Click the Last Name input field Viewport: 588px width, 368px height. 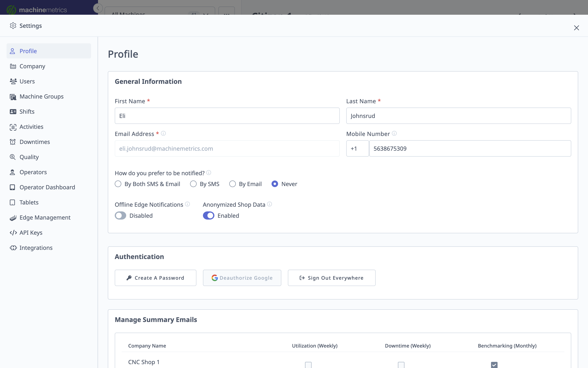pos(459,116)
